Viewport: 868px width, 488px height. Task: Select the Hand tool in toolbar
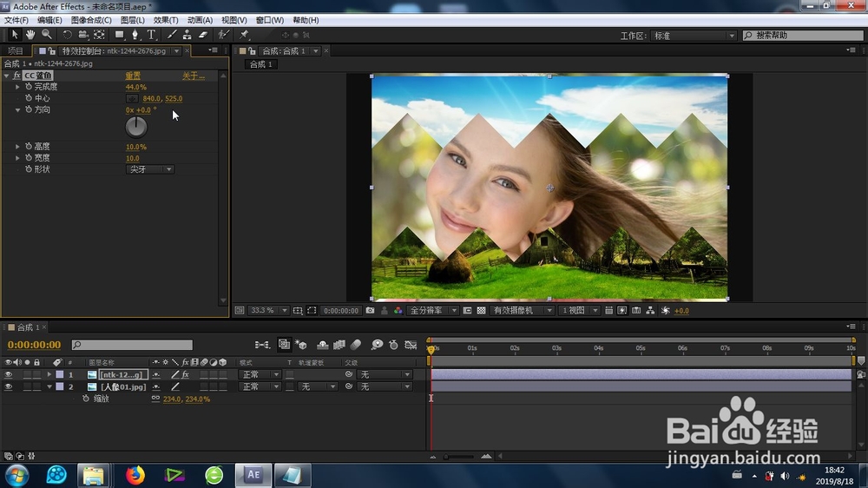(30, 35)
